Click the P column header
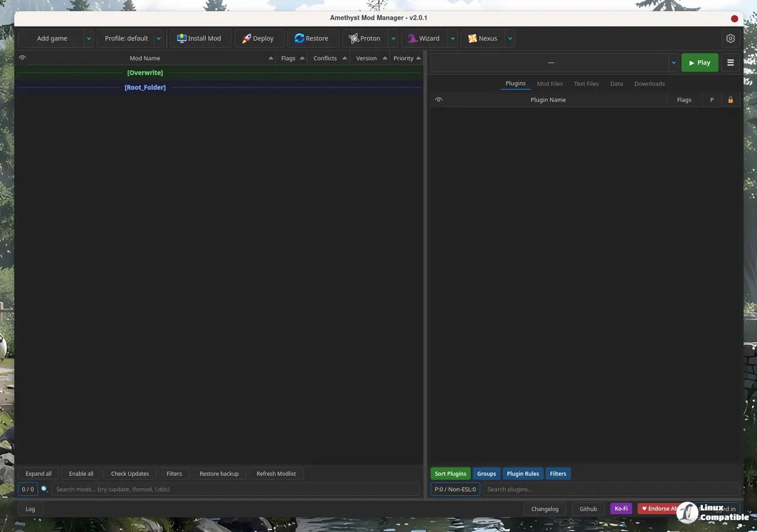Image resolution: width=757 pixels, height=532 pixels. click(x=712, y=100)
